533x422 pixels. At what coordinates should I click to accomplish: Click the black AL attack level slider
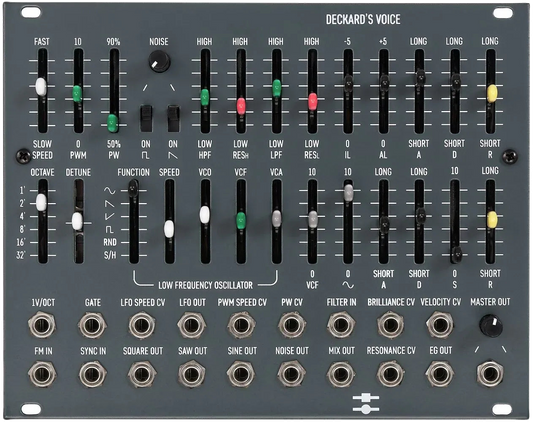point(384,83)
